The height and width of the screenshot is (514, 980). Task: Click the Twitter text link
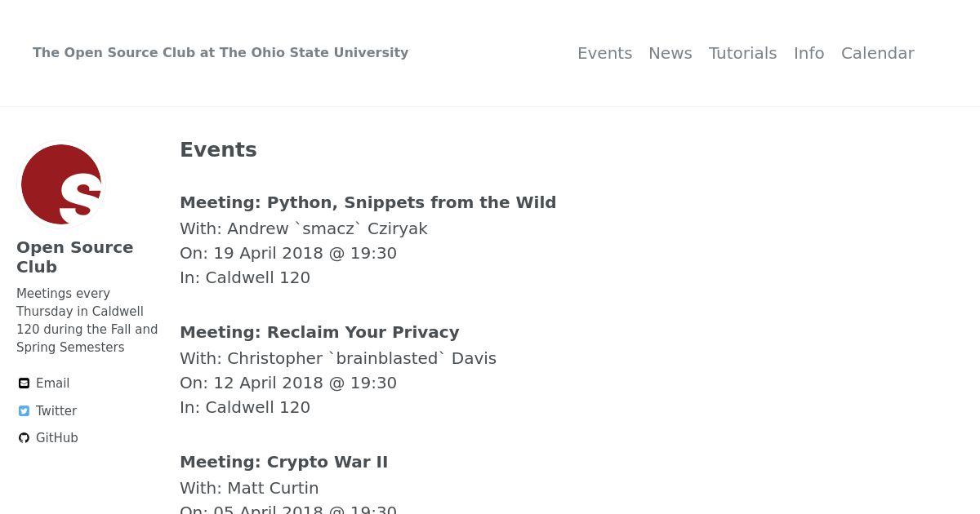(56, 411)
